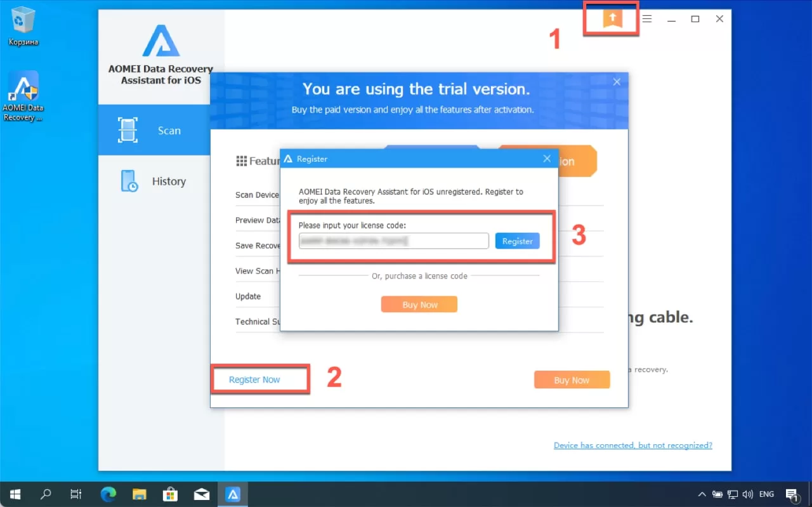812x507 pixels.
Task: Open 'Device has connected, but not recognized?' link
Action: [633, 445]
